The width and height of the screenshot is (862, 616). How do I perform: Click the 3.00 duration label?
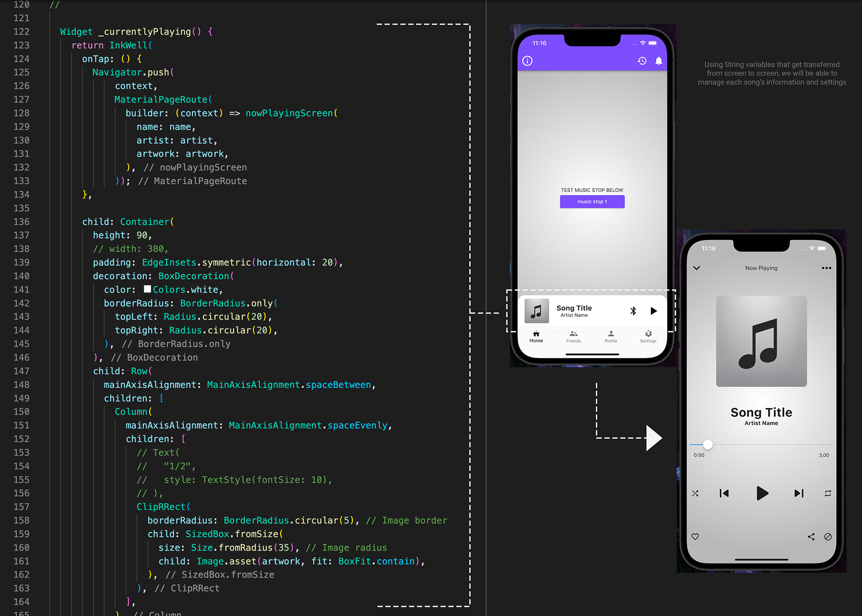pos(824,455)
